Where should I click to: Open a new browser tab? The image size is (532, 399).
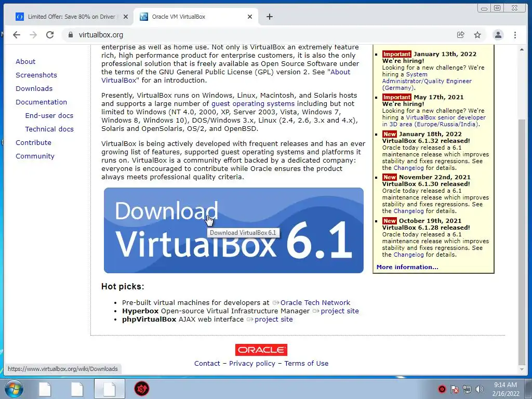270,17
